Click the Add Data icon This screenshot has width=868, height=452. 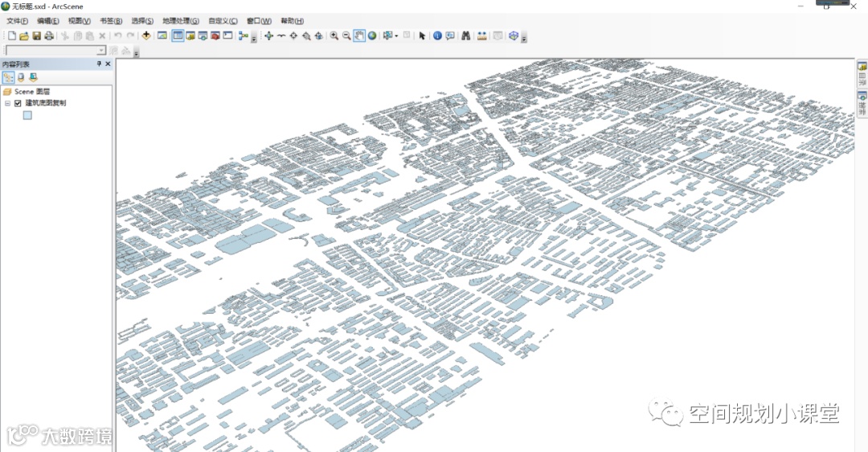146,35
